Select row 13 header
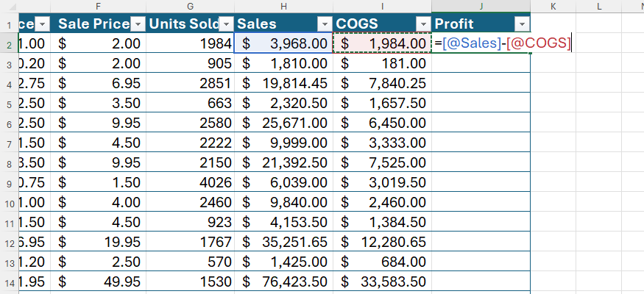This screenshot has width=644, height=294. [x=9, y=261]
